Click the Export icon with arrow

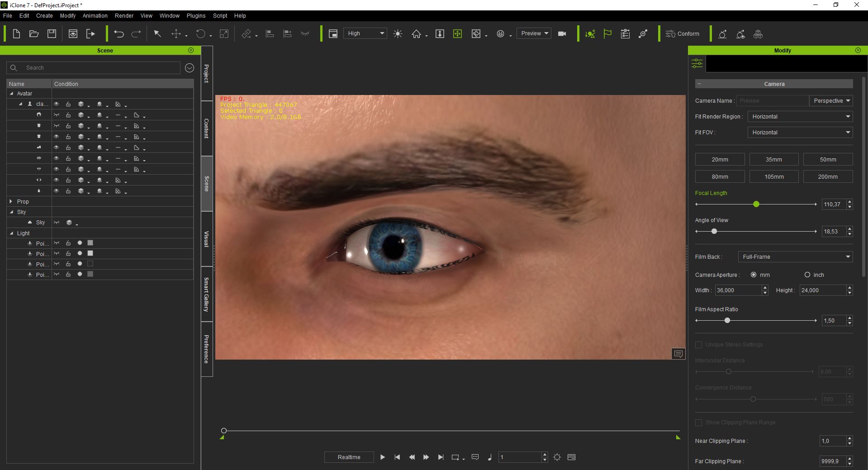click(x=90, y=34)
